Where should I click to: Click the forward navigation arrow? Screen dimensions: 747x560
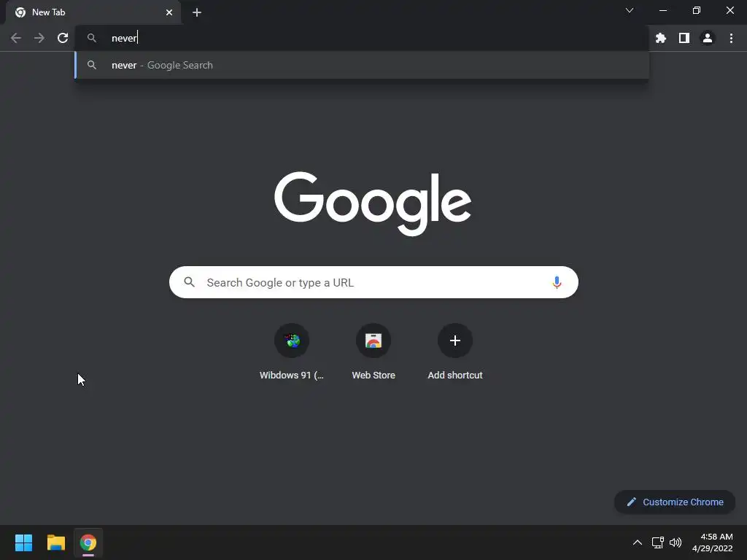coord(39,38)
